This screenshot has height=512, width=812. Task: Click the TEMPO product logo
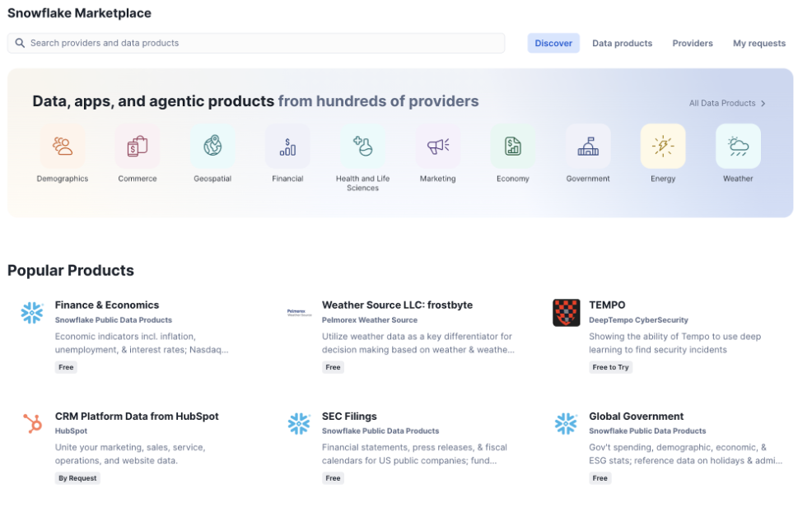click(566, 313)
